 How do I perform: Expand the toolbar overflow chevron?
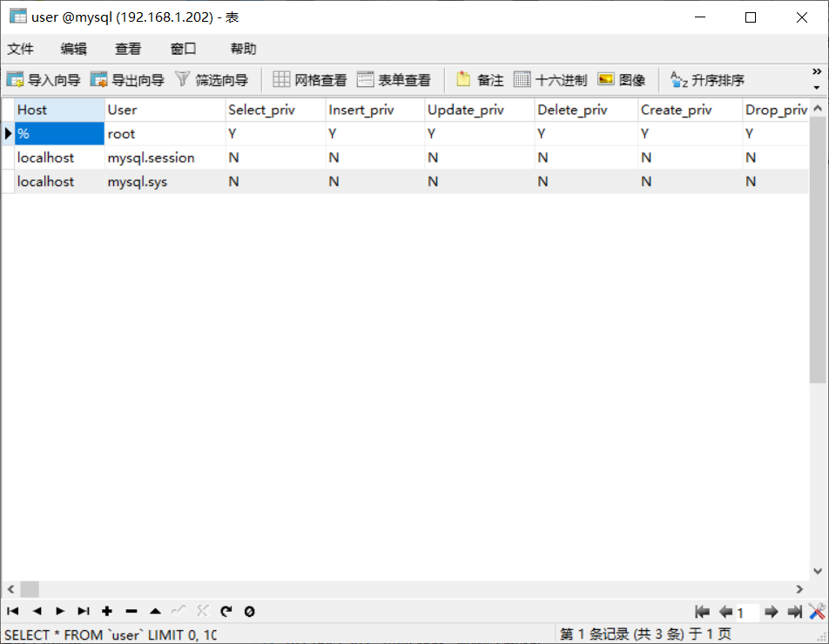[x=817, y=72]
